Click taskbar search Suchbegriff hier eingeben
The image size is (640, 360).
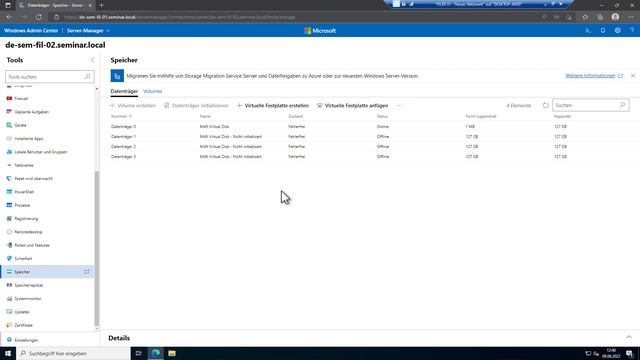tap(73, 353)
